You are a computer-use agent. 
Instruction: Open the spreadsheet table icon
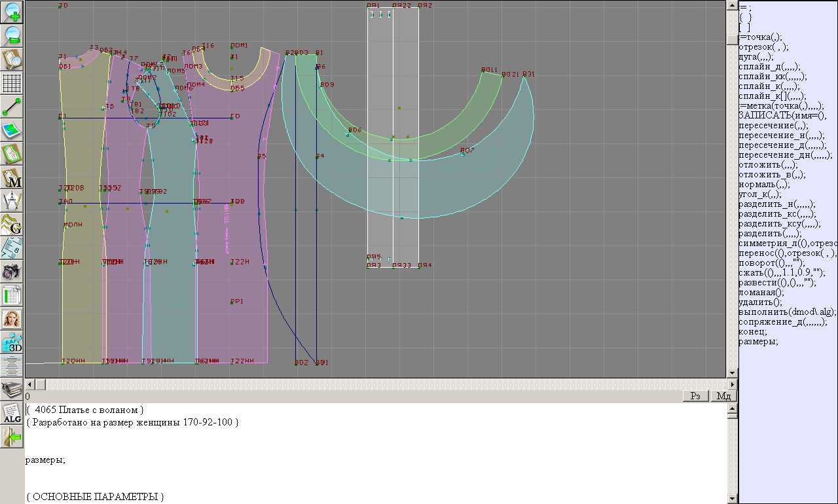tap(12, 295)
